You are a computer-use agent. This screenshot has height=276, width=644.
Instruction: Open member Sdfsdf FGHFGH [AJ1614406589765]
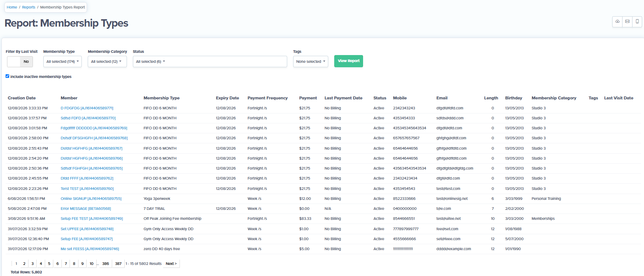click(92, 168)
